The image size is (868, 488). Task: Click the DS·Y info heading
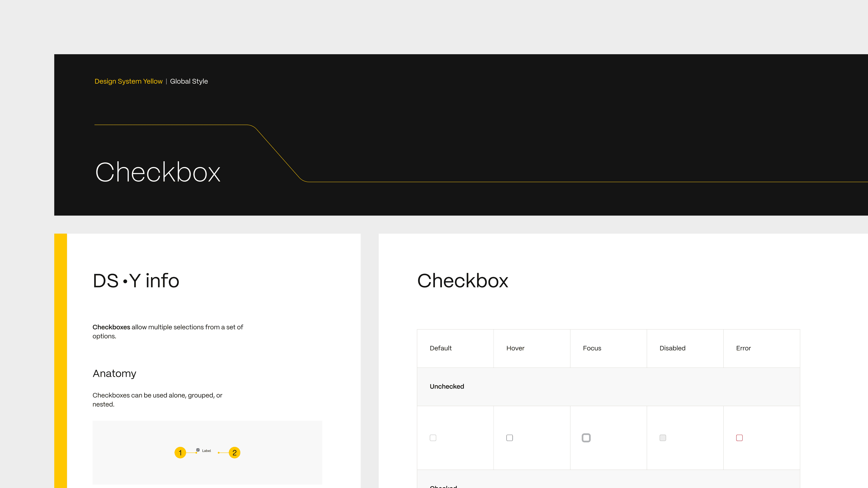(x=136, y=281)
